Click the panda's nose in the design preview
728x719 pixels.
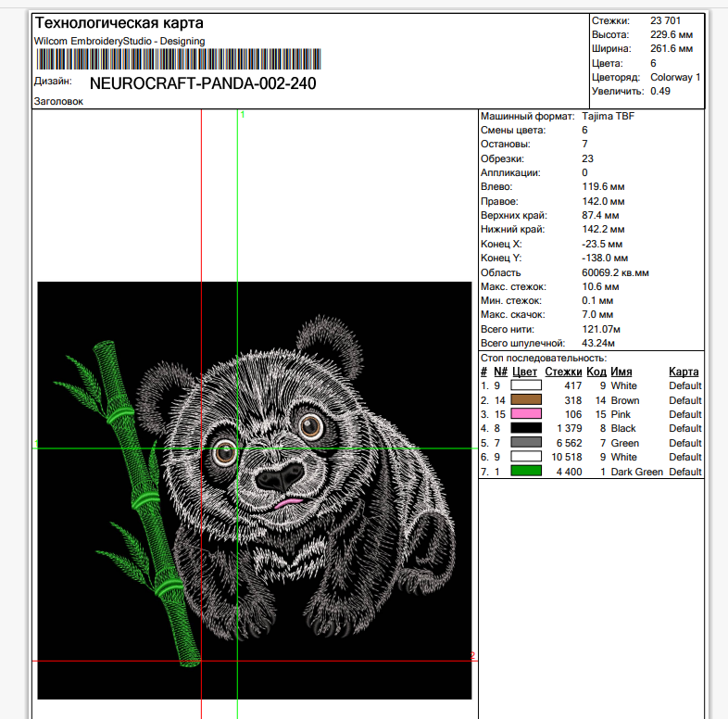click(278, 478)
